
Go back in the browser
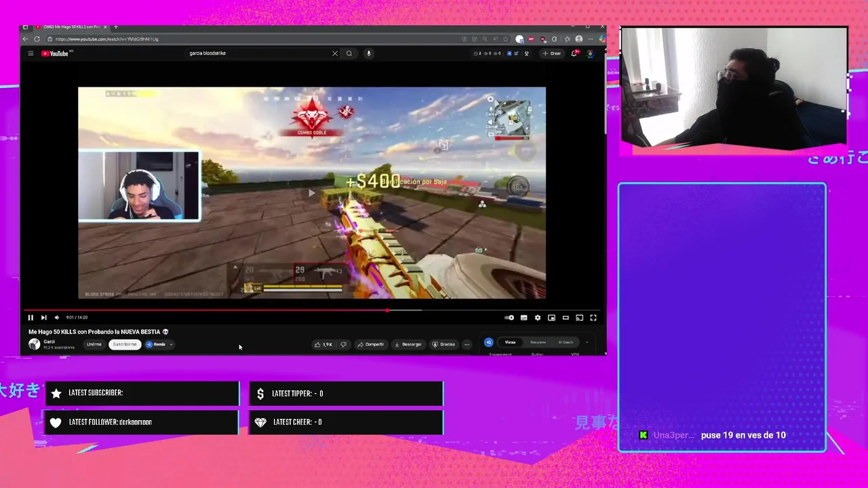tap(26, 39)
